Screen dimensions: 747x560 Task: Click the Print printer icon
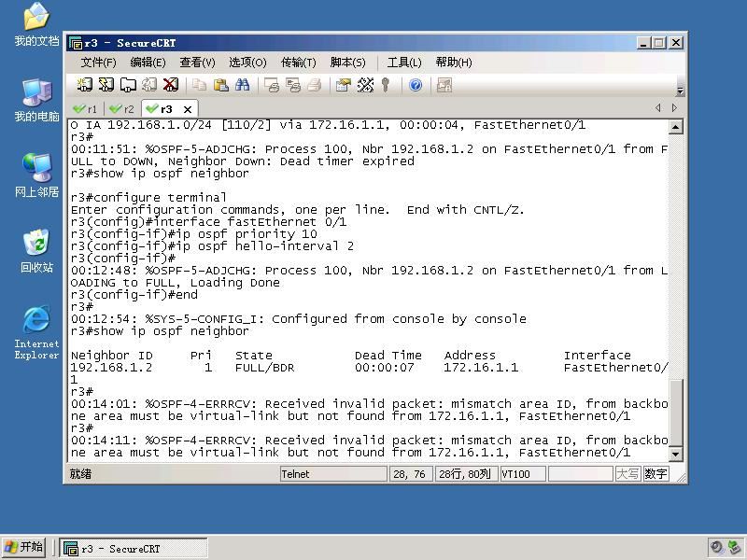click(x=315, y=85)
